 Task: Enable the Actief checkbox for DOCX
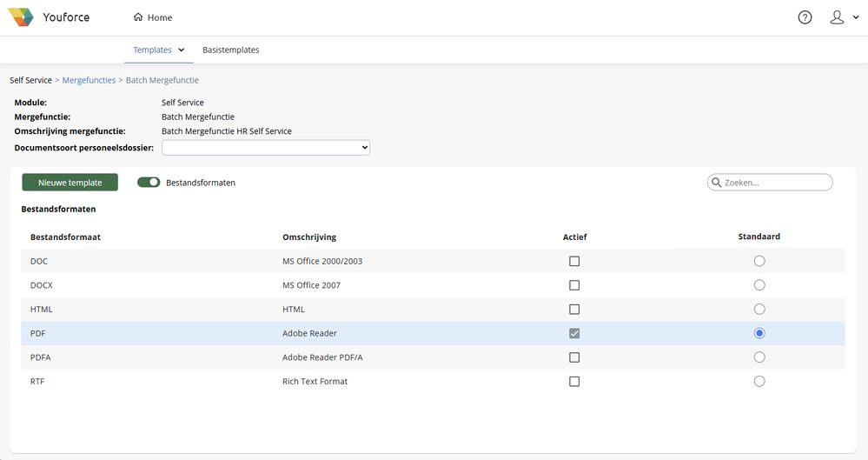(x=574, y=285)
